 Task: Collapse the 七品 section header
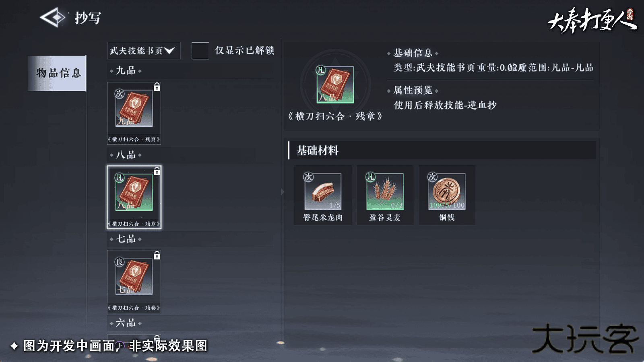[x=126, y=239]
